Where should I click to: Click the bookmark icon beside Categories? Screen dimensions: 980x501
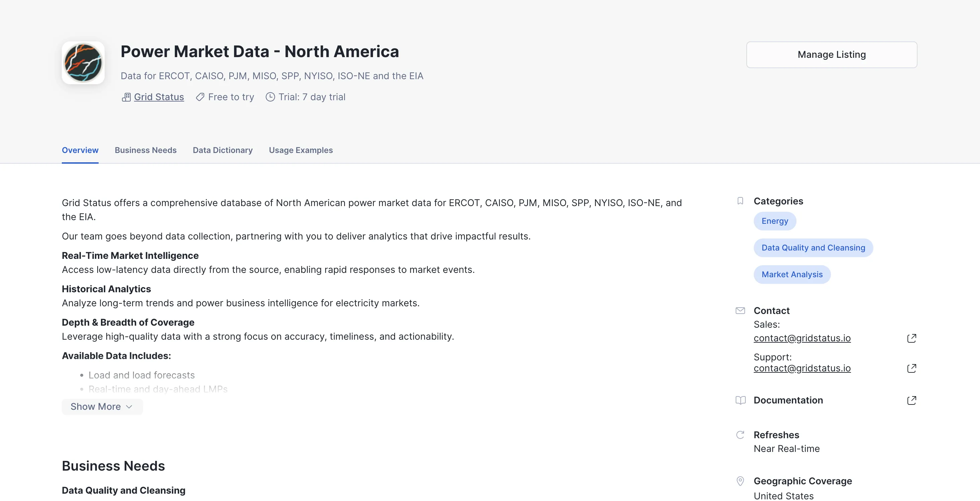point(740,201)
